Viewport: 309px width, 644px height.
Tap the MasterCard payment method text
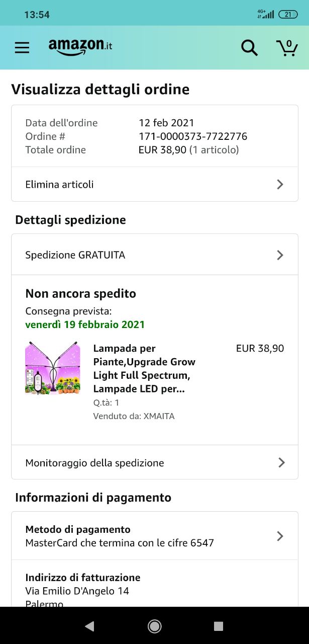[120, 543]
